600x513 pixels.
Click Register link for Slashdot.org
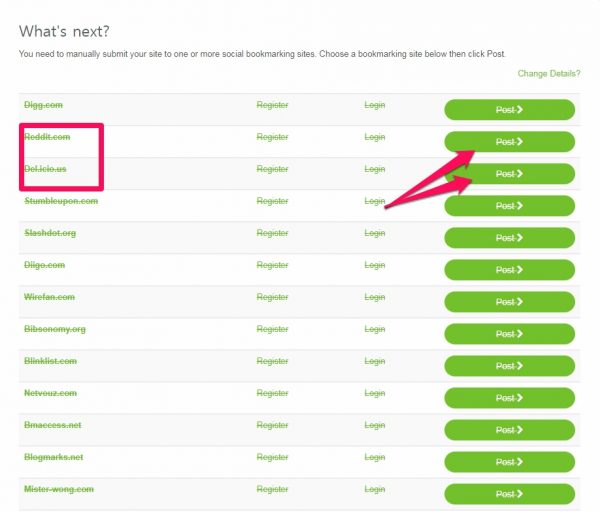click(x=272, y=233)
